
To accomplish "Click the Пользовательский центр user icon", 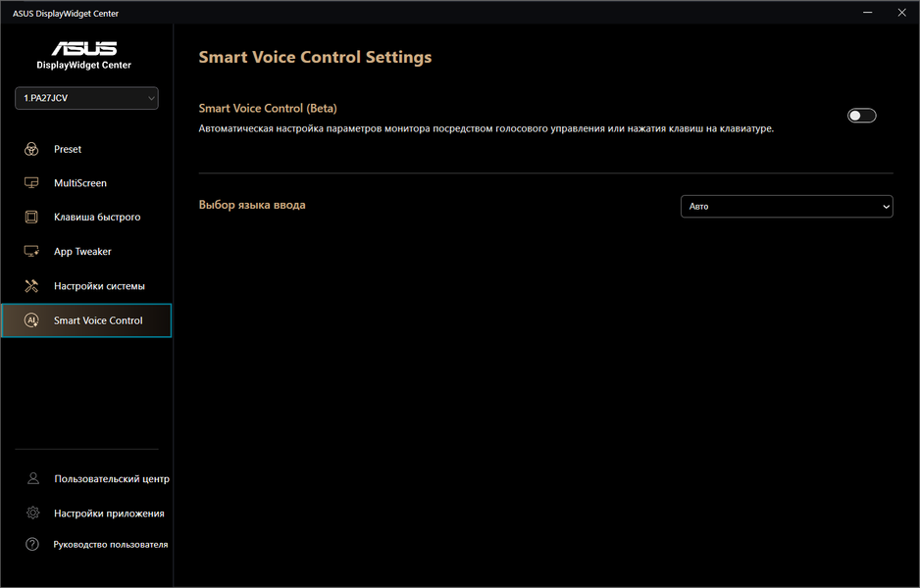I will pos(33,479).
